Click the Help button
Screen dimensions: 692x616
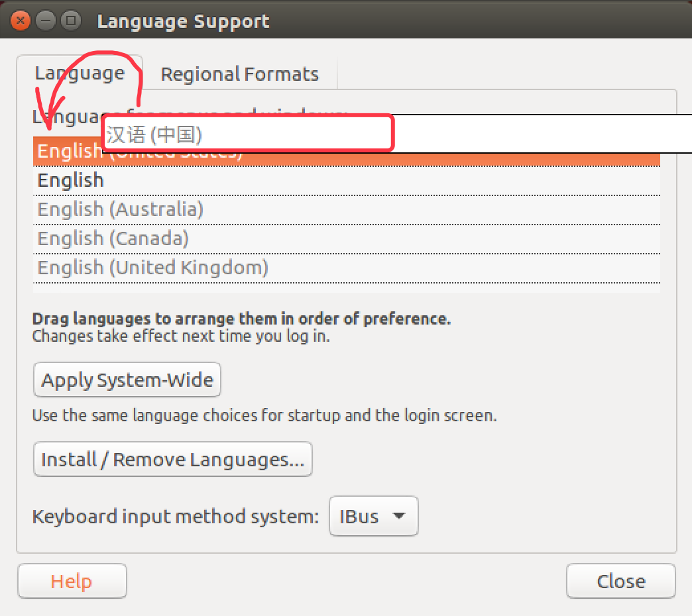coord(72,581)
